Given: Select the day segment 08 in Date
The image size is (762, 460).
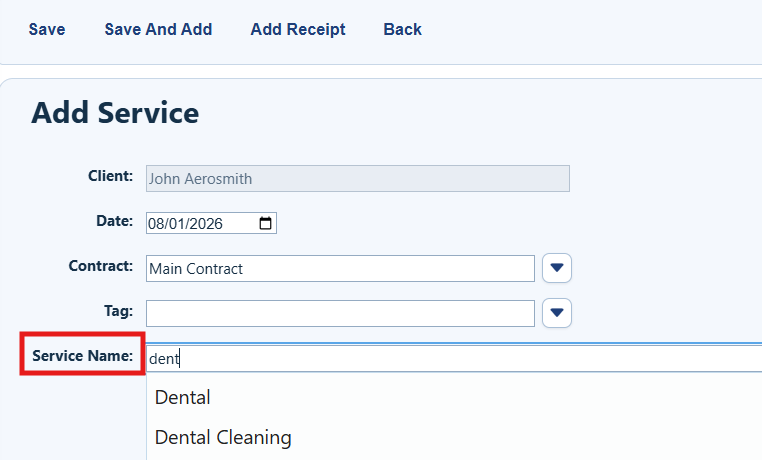Looking at the screenshot, I should click(157, 223).
